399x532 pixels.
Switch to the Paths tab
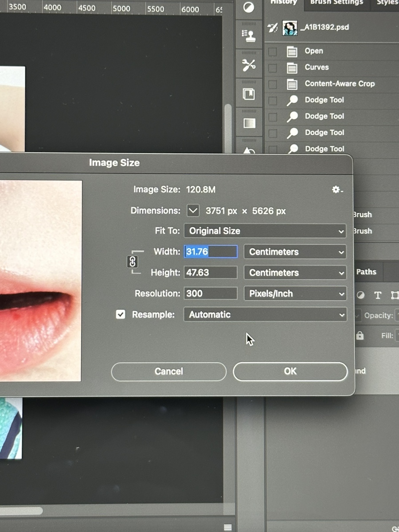(366, 272)
